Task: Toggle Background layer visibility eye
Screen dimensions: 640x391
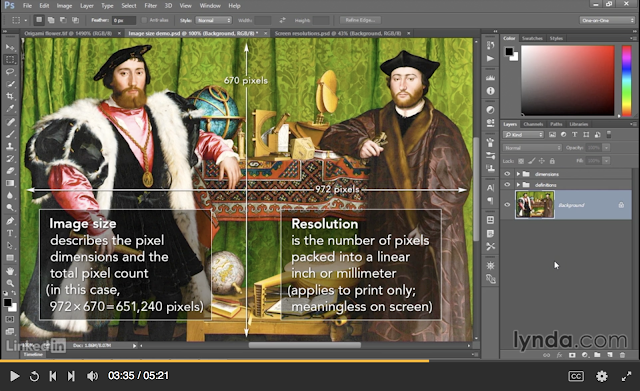Action: (507, 205)
